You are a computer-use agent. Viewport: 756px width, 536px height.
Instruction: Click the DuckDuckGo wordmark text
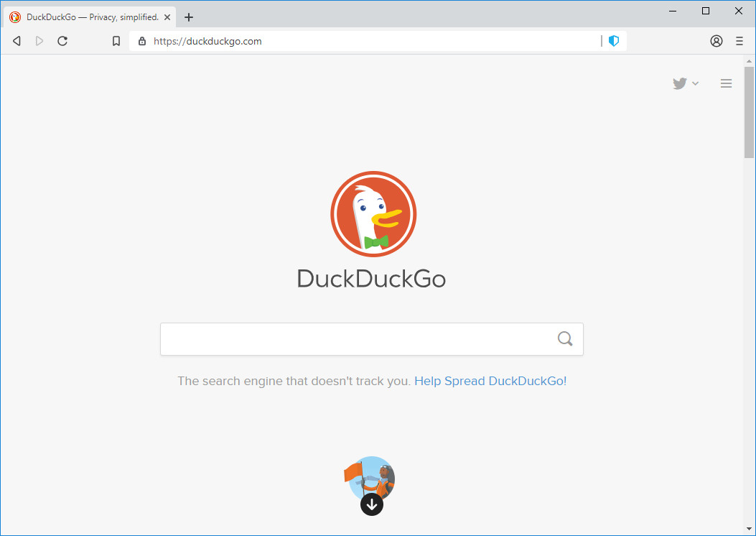coord(371,278)
